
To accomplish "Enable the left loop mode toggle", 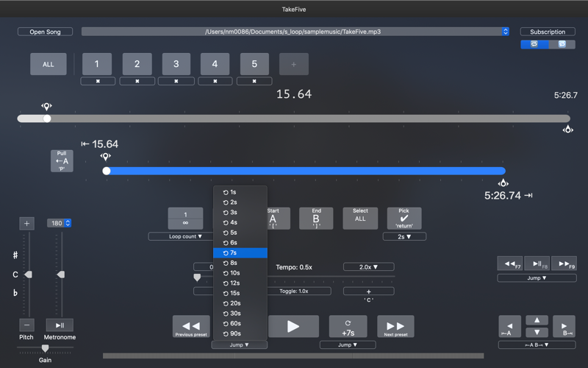I will click(534, 44).
